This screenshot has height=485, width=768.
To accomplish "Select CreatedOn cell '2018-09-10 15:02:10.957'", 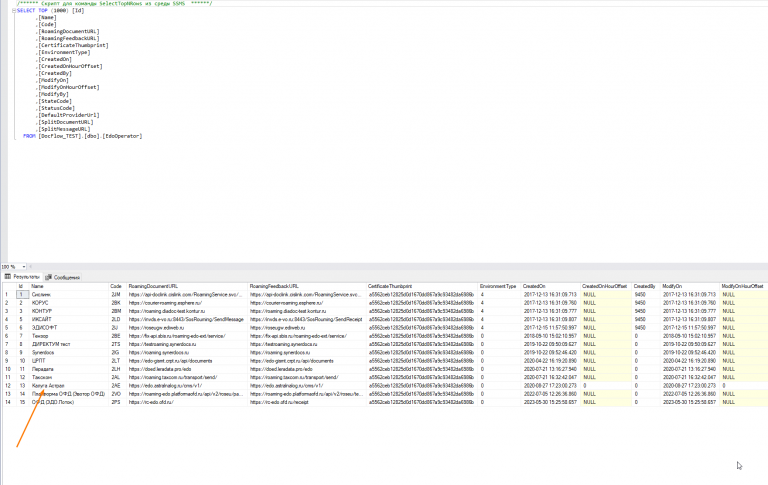I will [551, 336].
